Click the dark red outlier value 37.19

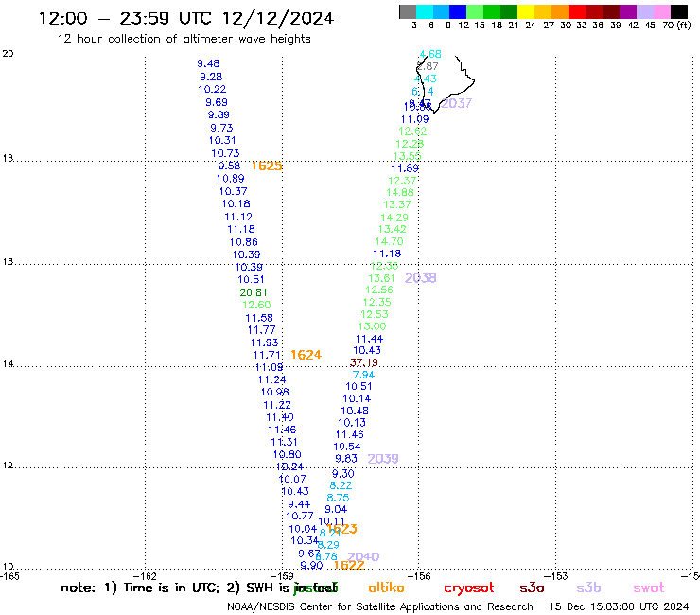tap(364, 362)
